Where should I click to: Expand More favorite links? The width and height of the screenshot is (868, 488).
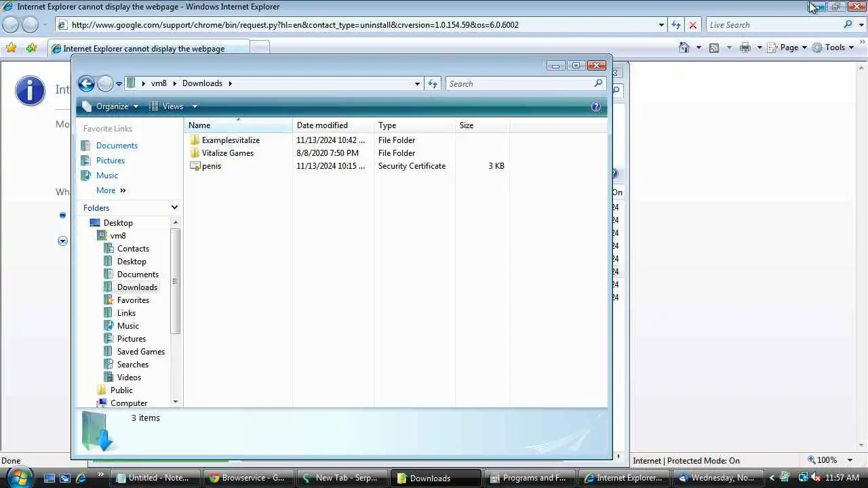[111, 190]
